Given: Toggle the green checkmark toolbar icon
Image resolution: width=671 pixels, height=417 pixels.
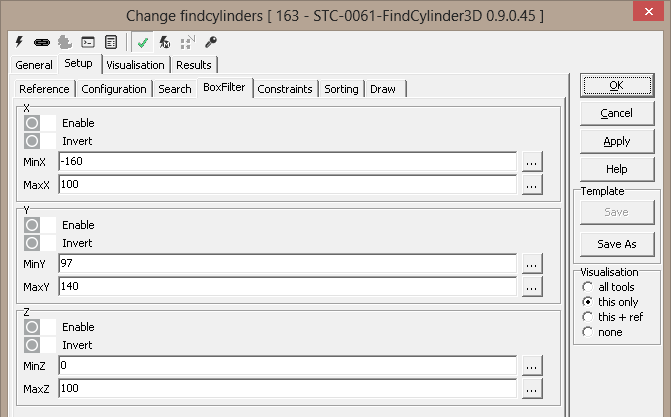Looking at the screenshot, I should (143, 42).
